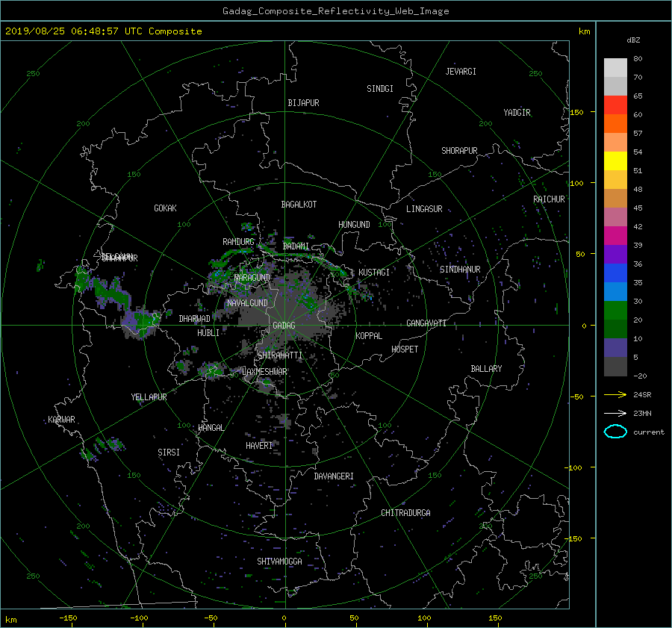Click the red 65 dBZ legend swatch
Screen dimensions: 672x628
615,105
